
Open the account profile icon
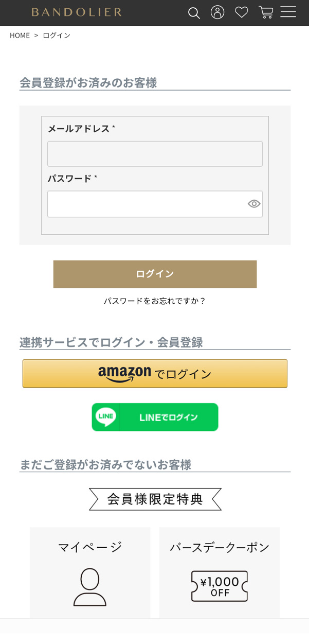(217, 12)
